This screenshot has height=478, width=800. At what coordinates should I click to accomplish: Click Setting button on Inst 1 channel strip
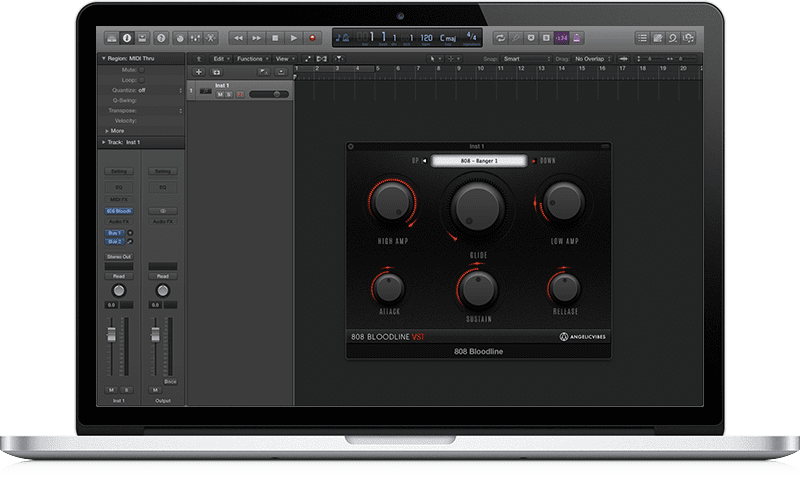[119, 171]
